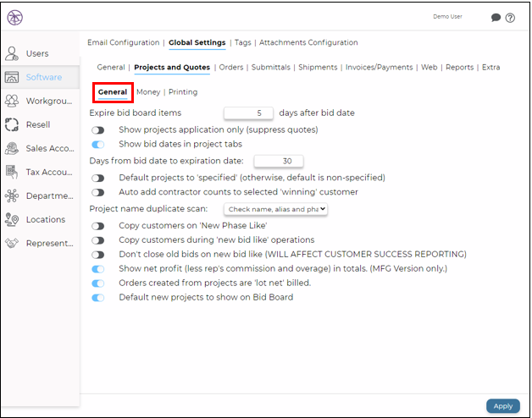Enable Copy customers on 'New Phase Like'
The image size is (532, 418).
point(97,226)
